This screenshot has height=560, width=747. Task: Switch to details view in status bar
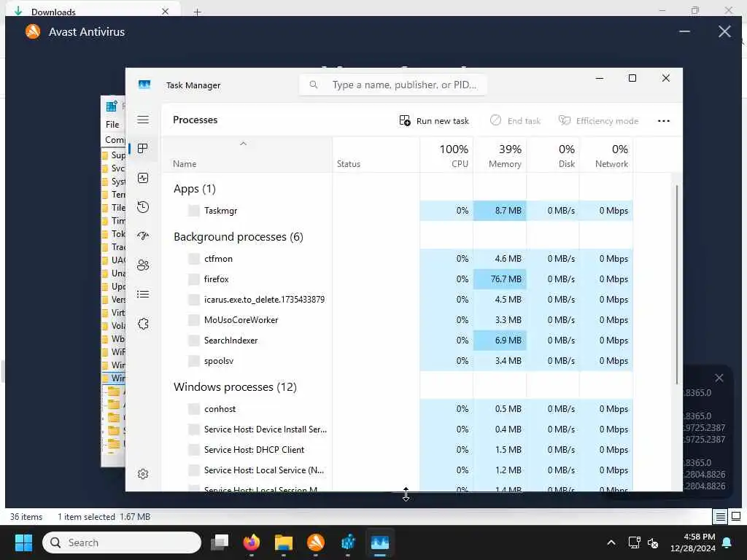(x=720, y=516)
